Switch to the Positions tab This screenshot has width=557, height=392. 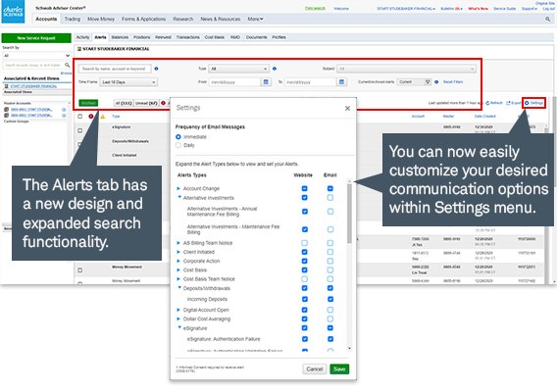[142, 37]
